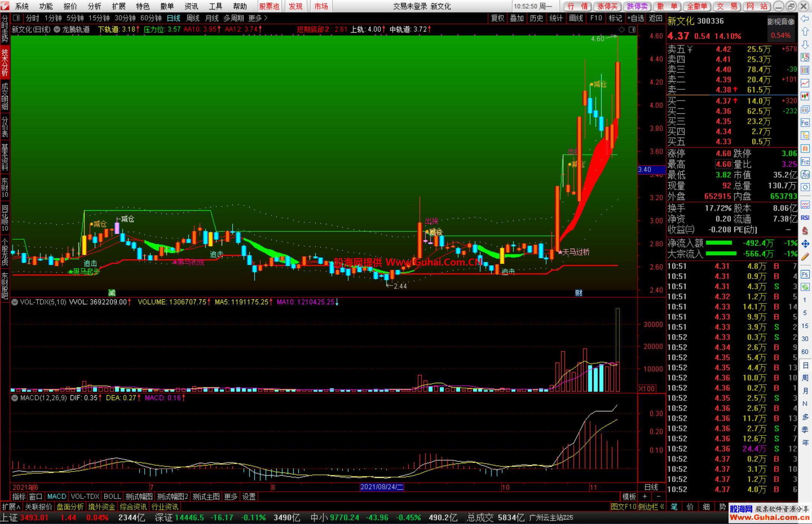
Task: Click the 股票池 button
Action: (269, 6)
